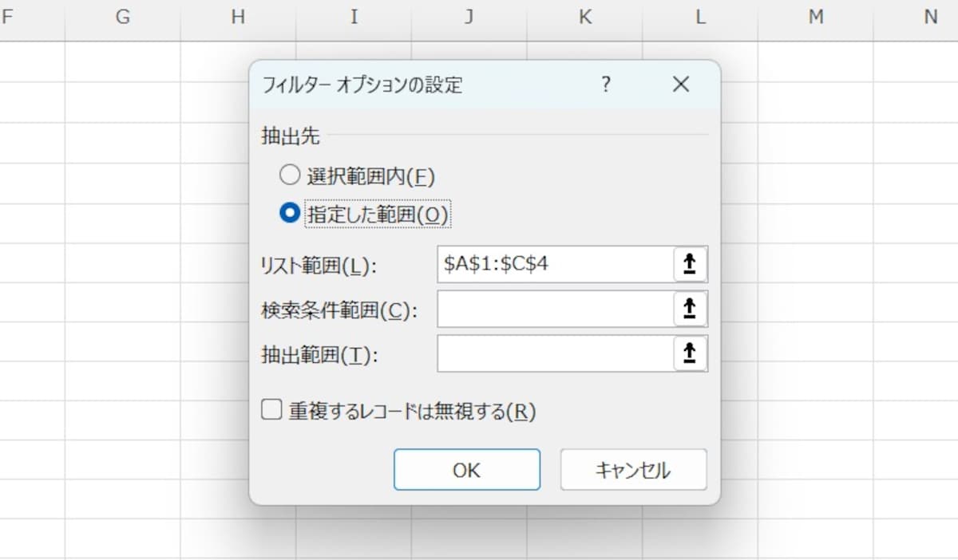The width and height of the screenshot is (958, 560).
Task: Select column header K
Action: click(585, 16)
